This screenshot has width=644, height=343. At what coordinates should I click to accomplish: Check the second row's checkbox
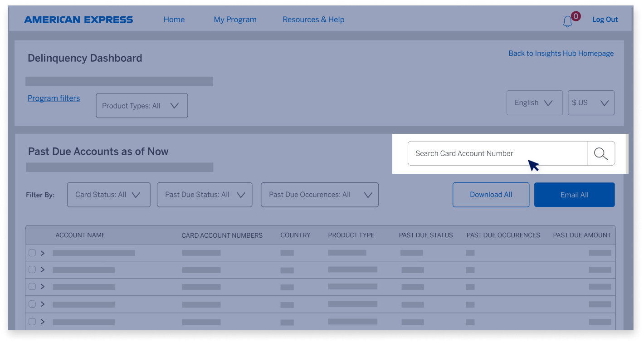coord(32,269)
